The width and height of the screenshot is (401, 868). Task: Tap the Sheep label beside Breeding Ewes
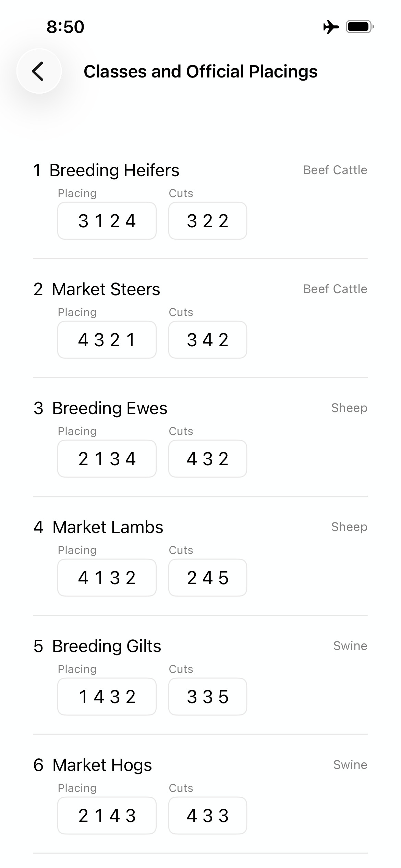point(349,408)
